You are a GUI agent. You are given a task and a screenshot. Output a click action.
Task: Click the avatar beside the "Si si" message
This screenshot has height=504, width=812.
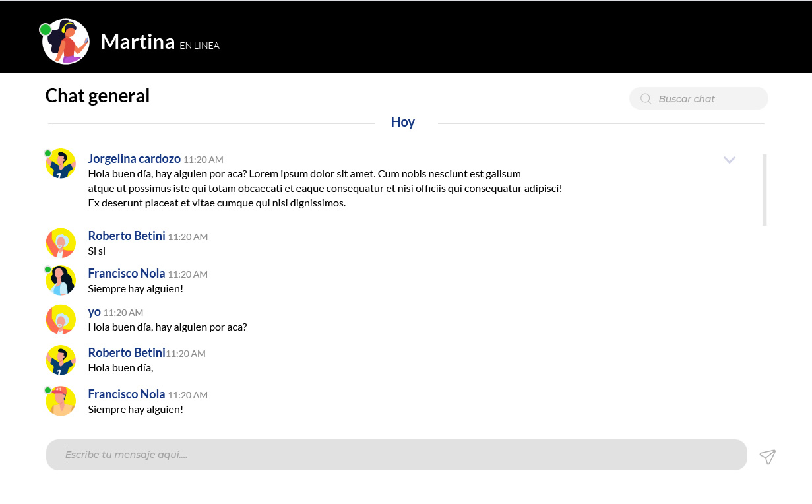(61, 243)
